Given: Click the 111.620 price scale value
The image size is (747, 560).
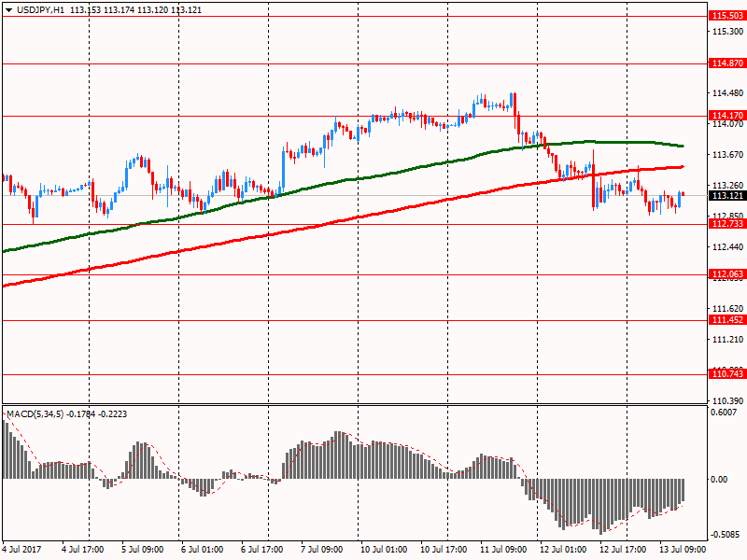Looking at the screenshot, I should (x=727, y=309).
